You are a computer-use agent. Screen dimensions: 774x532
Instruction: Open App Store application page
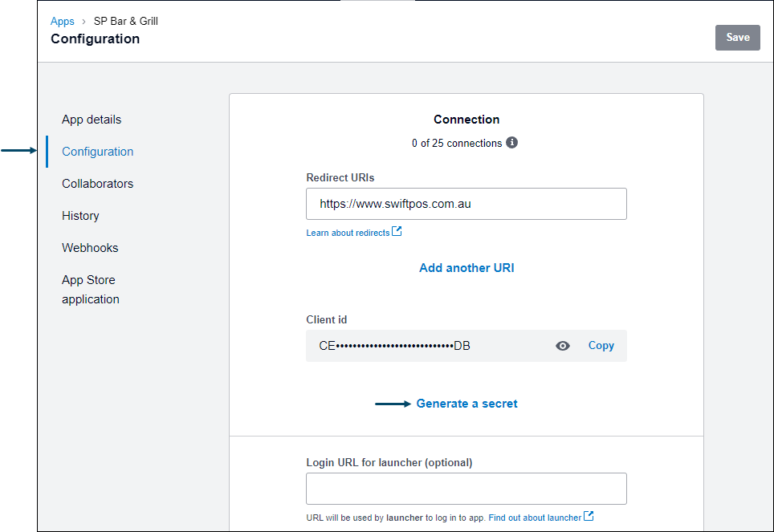tap(91, 289)
